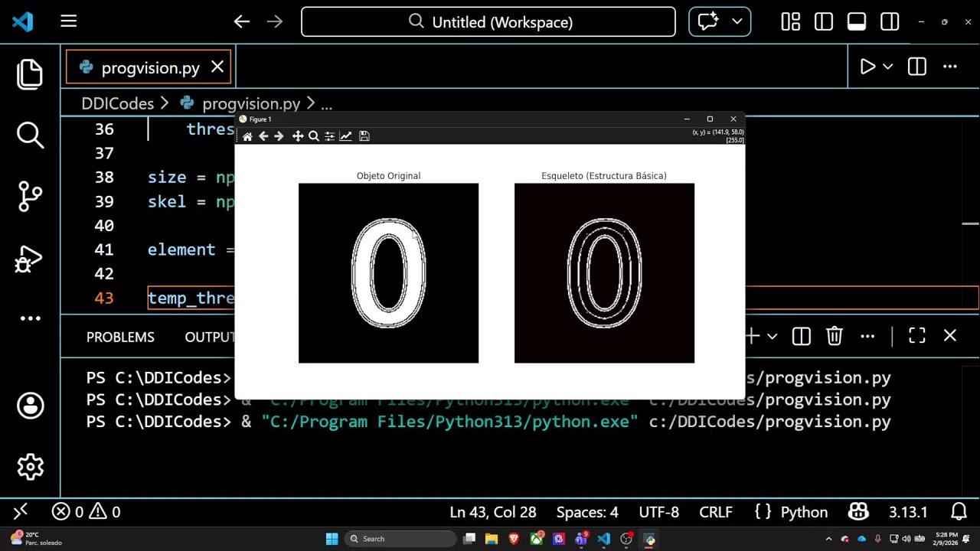
Task: Open the Explorer view in the activity bar
Action: pyautogui.click(x=30, y=74)
